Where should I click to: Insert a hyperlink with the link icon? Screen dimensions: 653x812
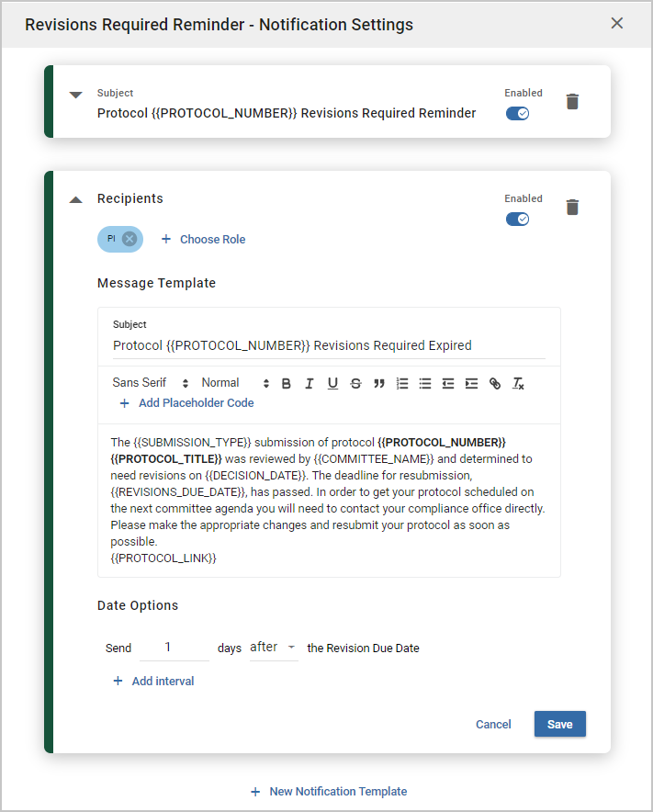[x=495, y=383]
